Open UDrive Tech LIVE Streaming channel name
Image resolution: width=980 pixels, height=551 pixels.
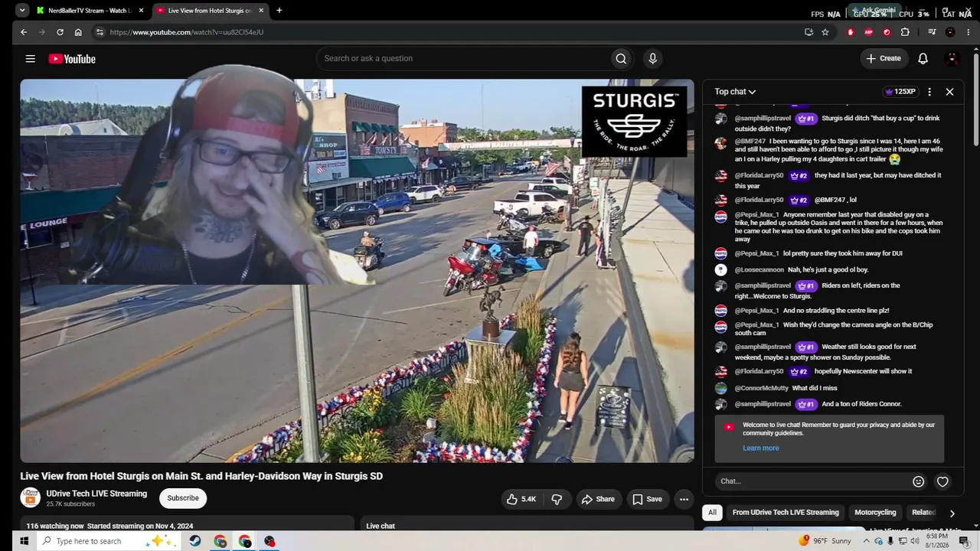coord(96,494)
